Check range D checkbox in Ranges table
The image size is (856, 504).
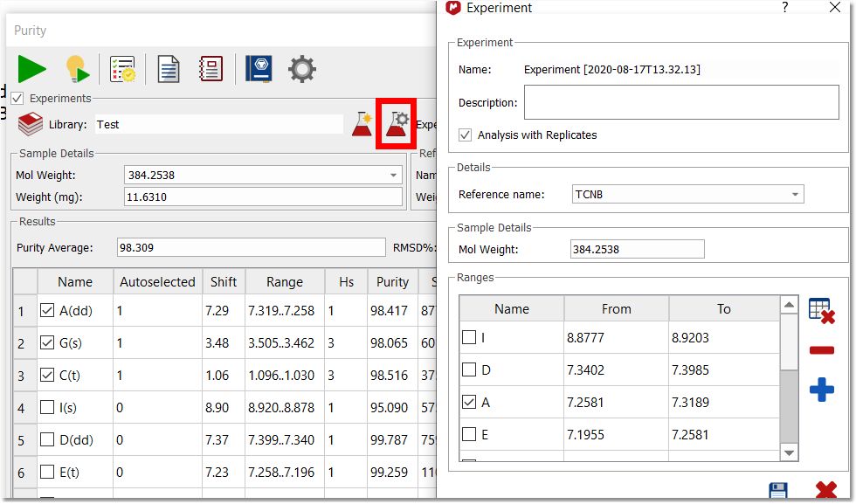(469, 369)
